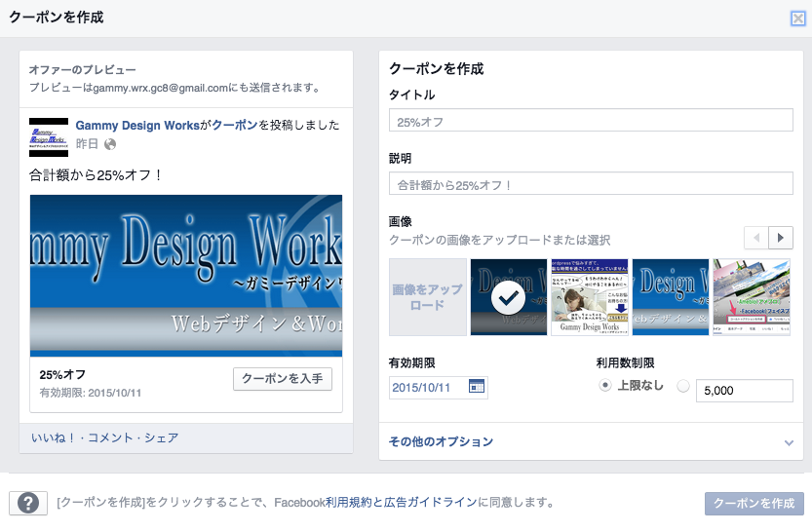Select the checked dark blue banner thumbnail
This screenshot has width=812, height=532.
pos(509,297)
